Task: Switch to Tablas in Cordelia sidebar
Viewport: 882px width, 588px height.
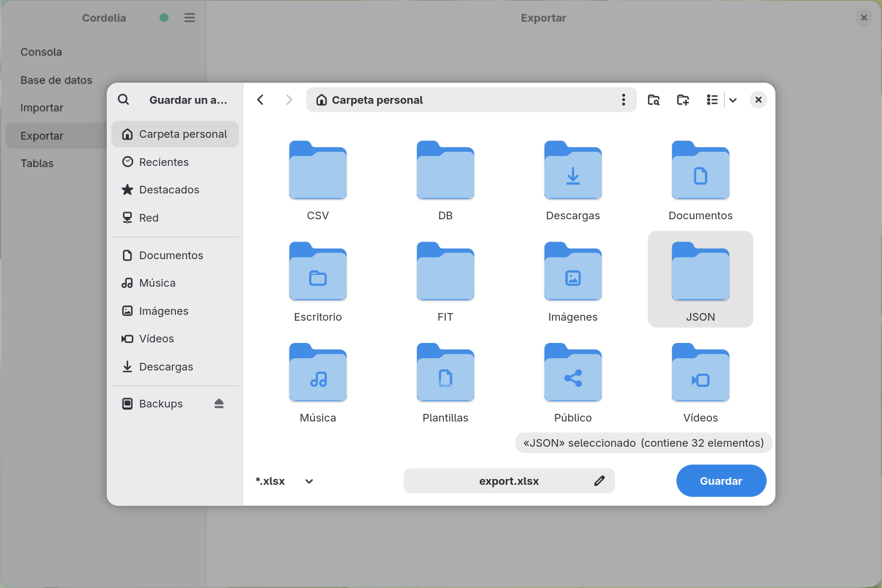Action: pos(56,163)
